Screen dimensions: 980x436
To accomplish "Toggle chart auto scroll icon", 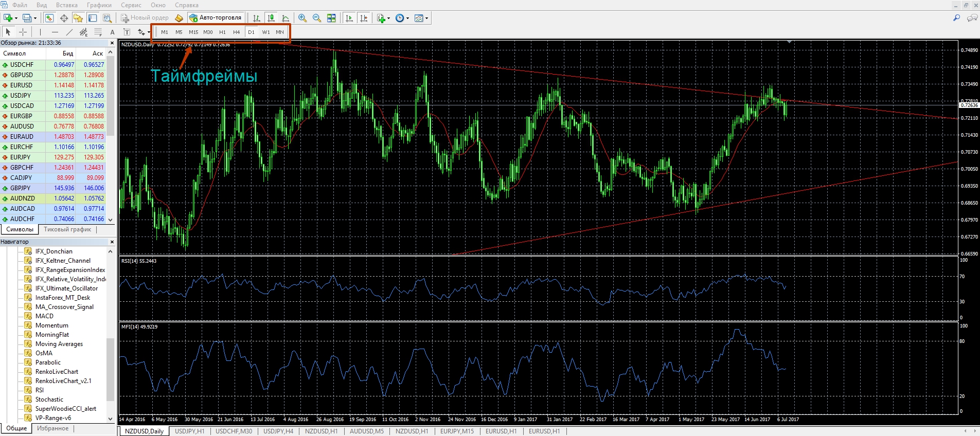I will pyautogui.click(x=349, y=18).
